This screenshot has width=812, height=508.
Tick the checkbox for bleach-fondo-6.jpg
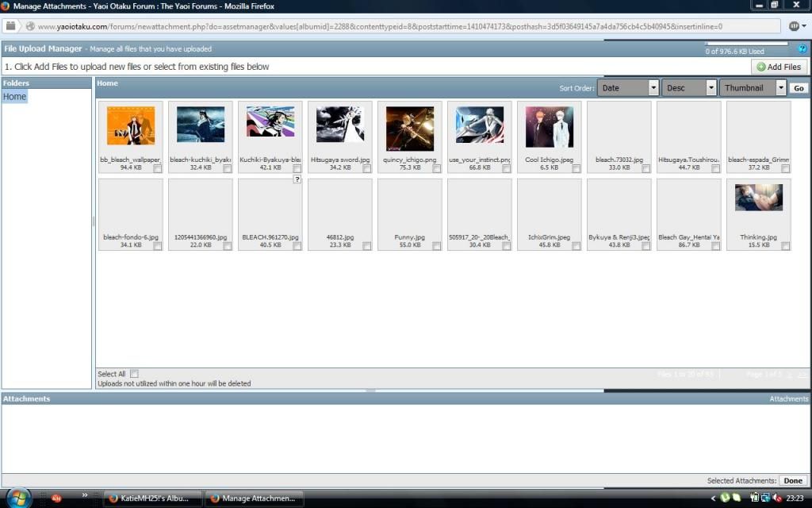(x=158, y=246)
